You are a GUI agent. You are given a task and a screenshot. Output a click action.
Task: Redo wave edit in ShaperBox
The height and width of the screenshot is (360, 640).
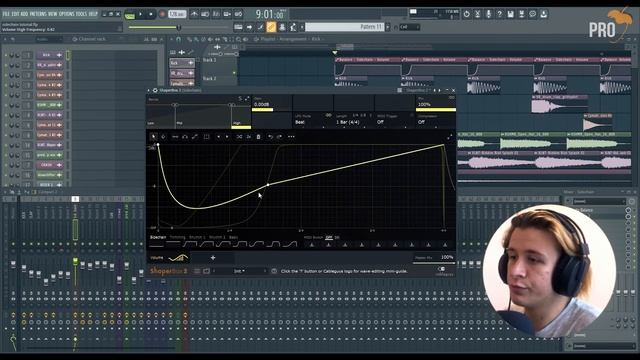tap(280, 137)
